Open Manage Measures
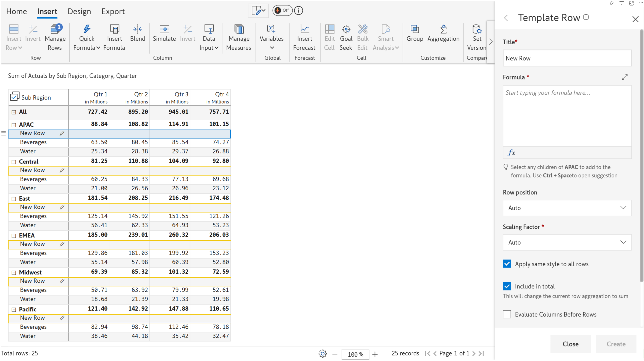This screenshot has height=361, width=644. [x=239, y=37]
